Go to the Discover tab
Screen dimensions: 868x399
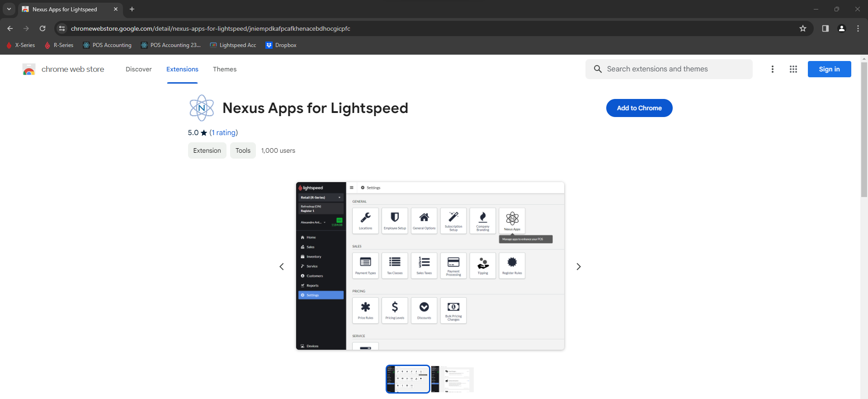[139, 69]
